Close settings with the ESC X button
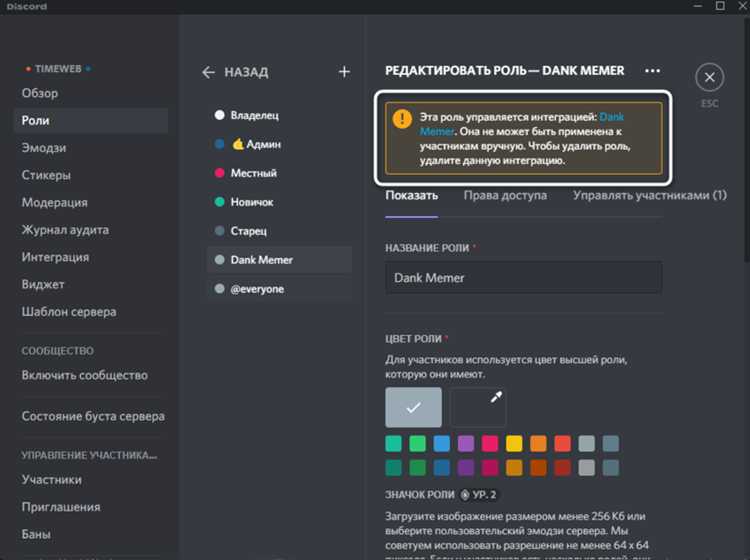 tap(710, 77)
